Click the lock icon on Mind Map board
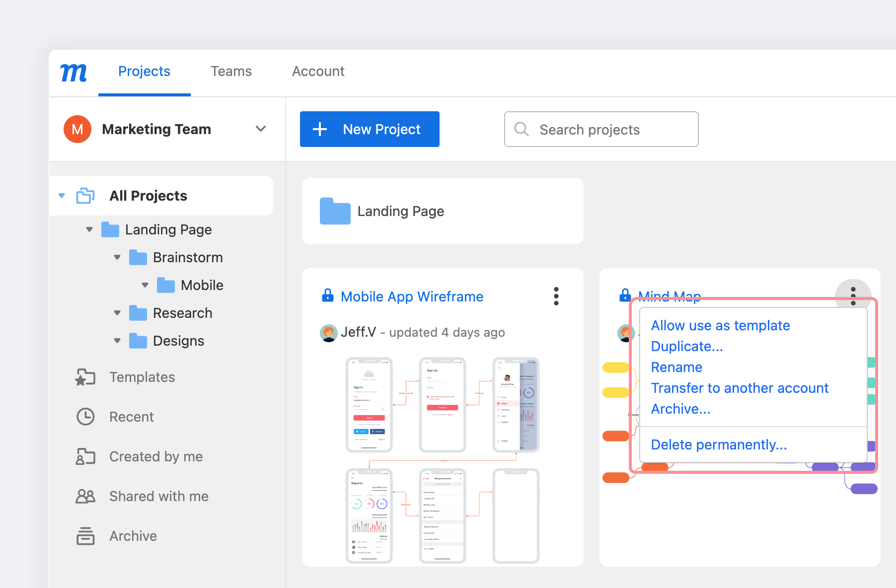 pyautogui.click(x=624, y=296)
